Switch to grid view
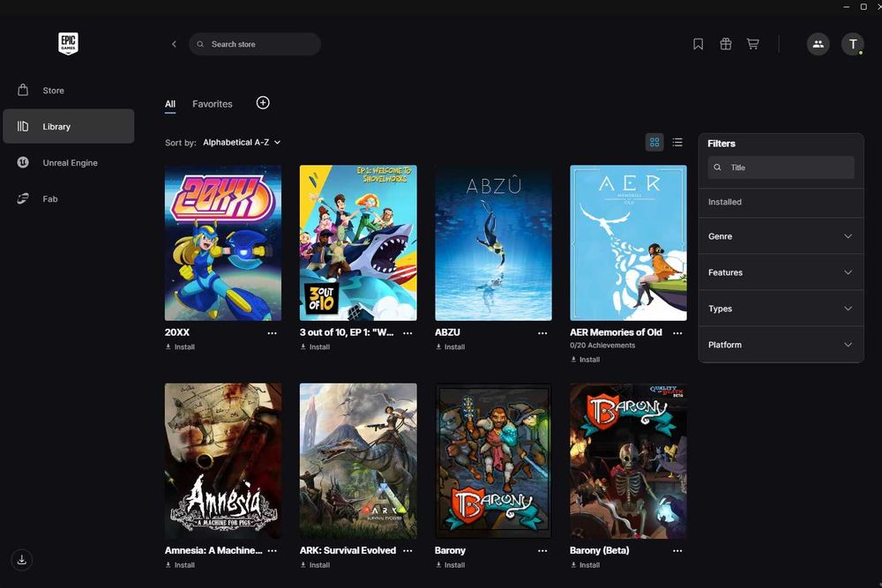 (654, 142)
